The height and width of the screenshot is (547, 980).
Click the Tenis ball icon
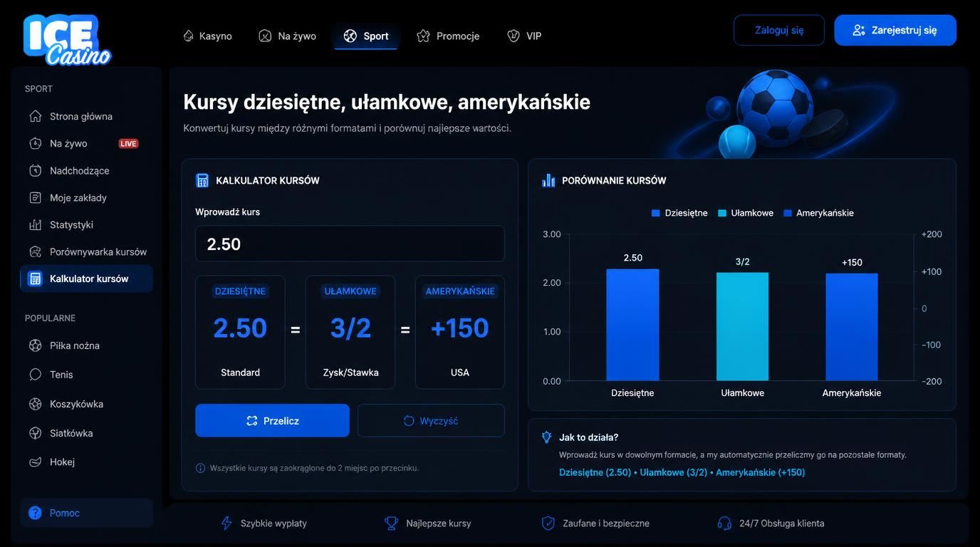(35, 374)
